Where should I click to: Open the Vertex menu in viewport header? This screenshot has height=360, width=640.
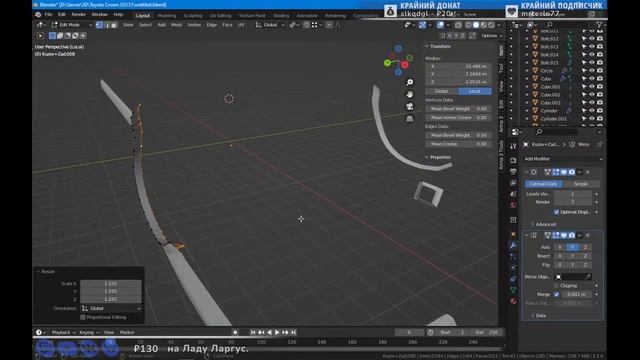pyautogui.click(x=194, y=25)
